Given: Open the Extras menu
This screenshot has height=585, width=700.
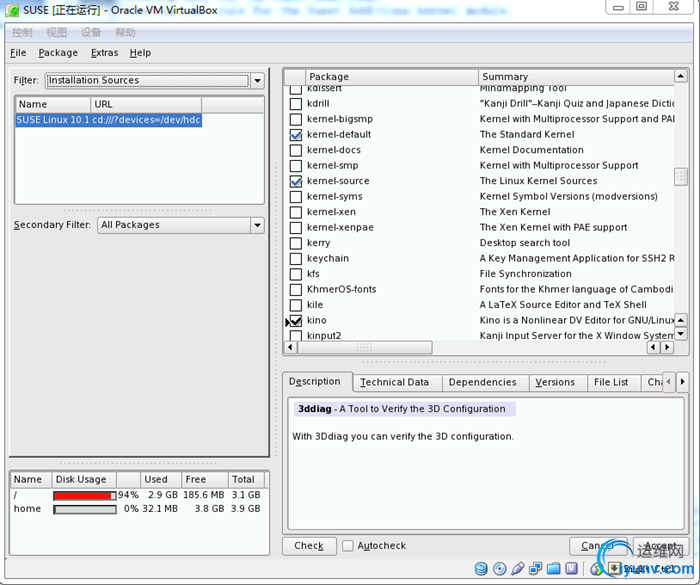Looking at the screenshot, I should (x=104, y=53).
